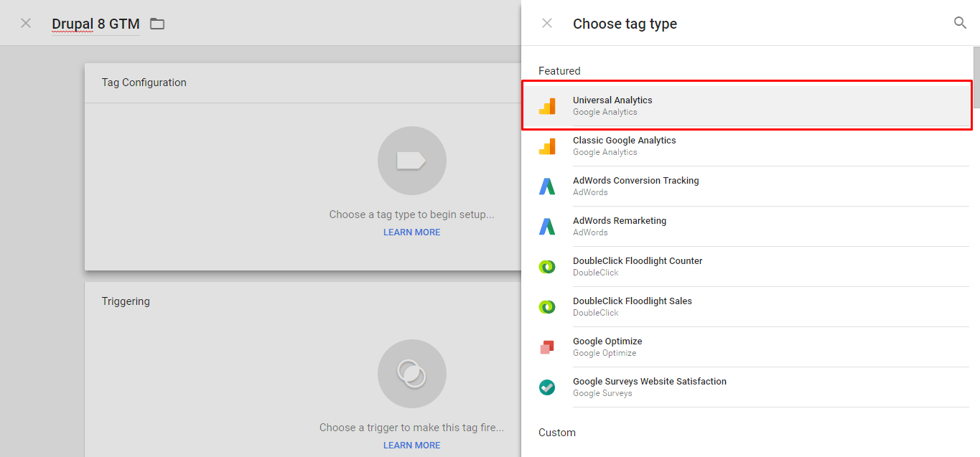Pick DoubleClick Floodlight Sales tag
Screen dimensions: 980x457
(x=747, y=307)
